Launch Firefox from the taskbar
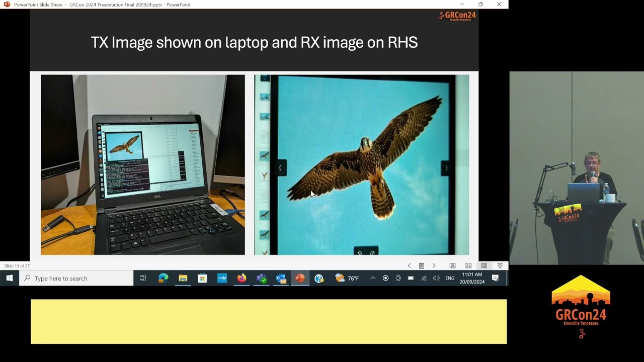 (x=242, y=278)
